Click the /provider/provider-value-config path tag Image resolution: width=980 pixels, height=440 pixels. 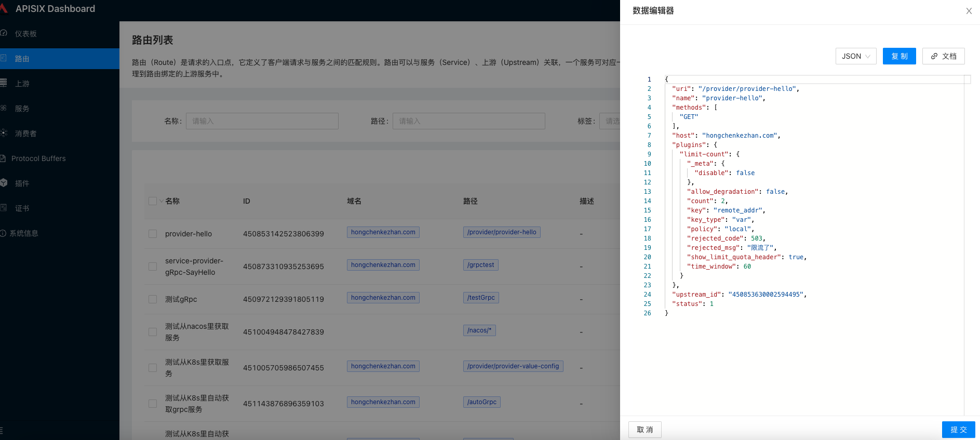tap(513, 366)
